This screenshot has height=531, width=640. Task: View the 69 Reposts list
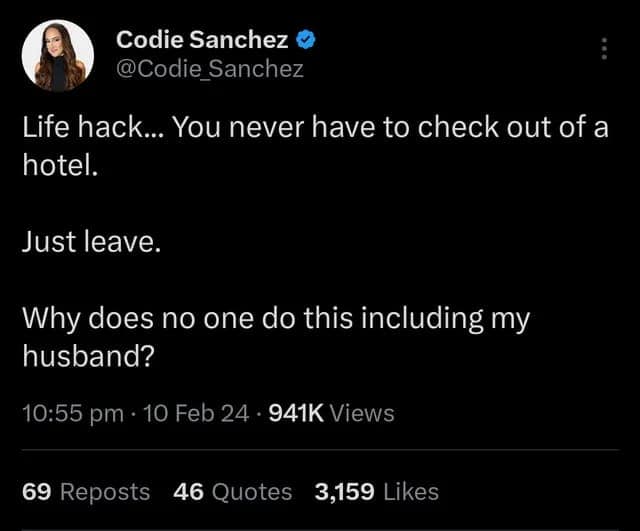86,491
